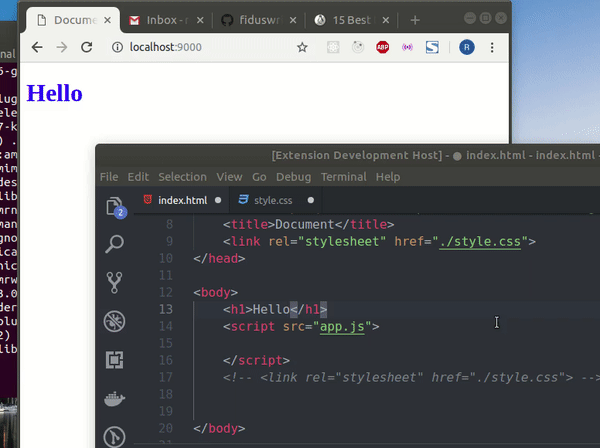
Task: Open the Debug (no bug) icon in VS Code
Action: 114,321
